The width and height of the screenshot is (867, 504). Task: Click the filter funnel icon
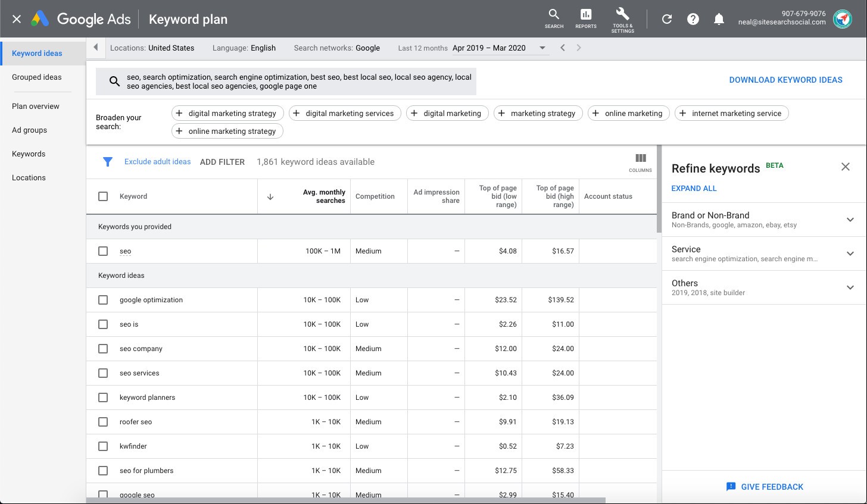coord(108,162)
